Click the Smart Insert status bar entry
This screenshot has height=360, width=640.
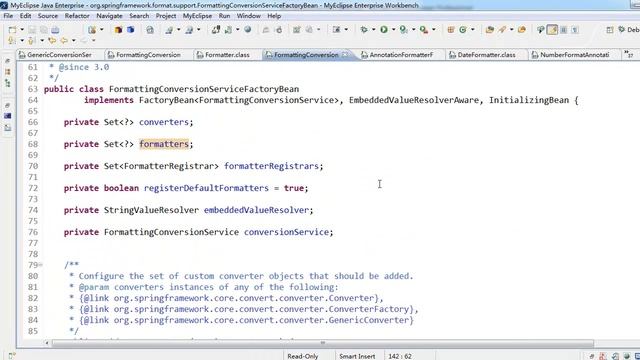tap(357, 356)
